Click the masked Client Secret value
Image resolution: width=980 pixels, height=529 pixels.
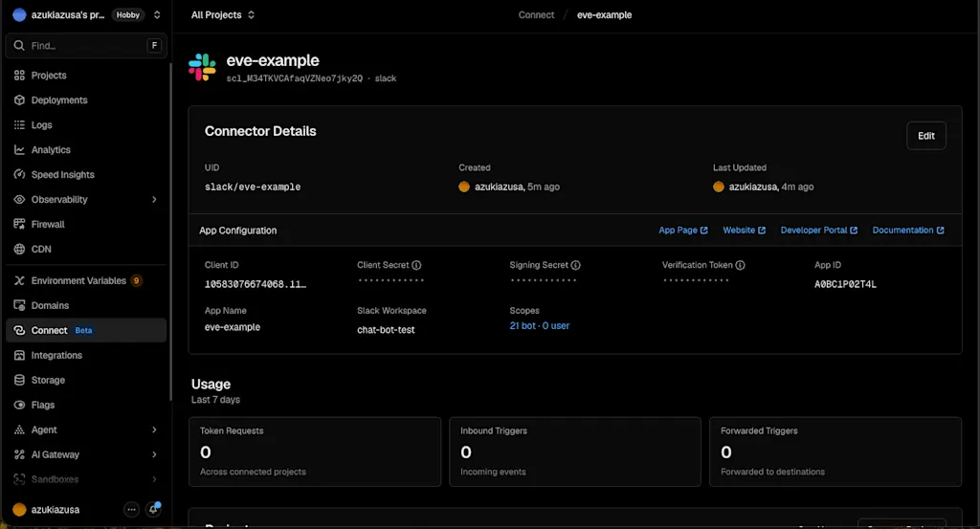pos(391,280)
